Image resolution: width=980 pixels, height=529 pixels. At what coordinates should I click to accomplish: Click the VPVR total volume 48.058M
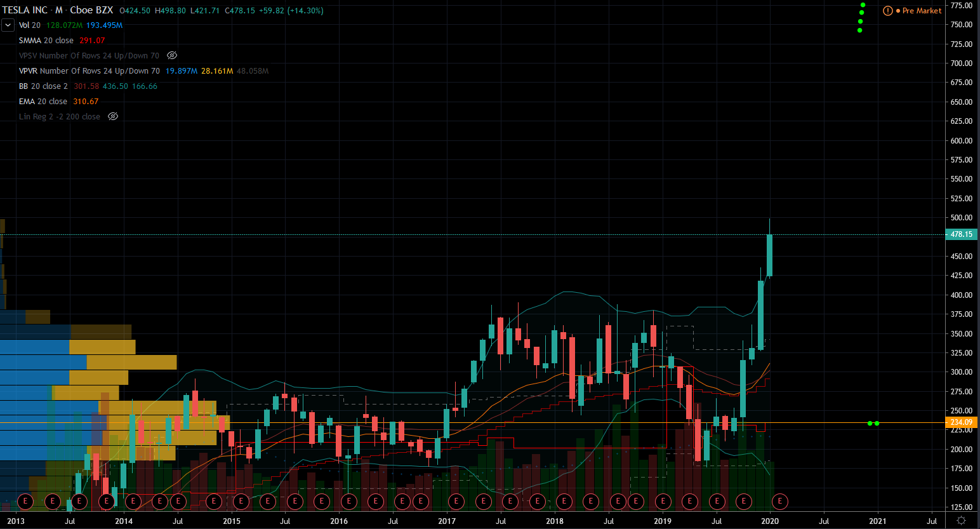click(x=253, y=71)
